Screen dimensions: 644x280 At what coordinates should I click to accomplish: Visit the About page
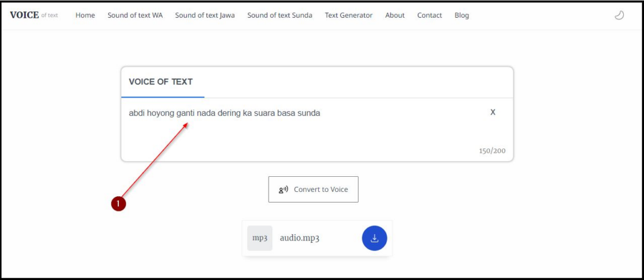pyautogui.click(x=395, y=15)
